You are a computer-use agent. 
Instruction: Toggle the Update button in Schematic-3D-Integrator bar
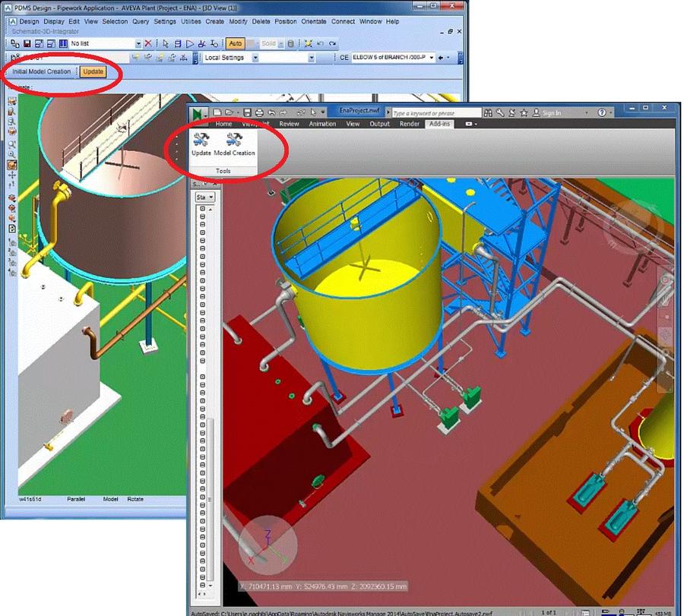pos(93,71)
